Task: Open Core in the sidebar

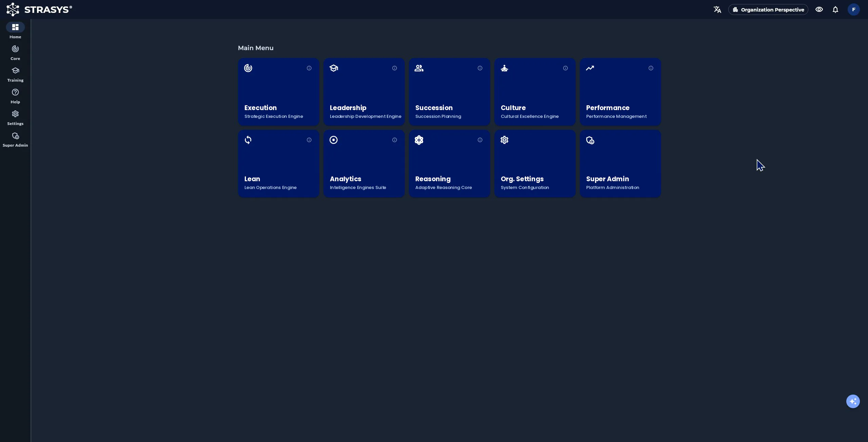Action: pyautogui.click(x=15, y=53)
